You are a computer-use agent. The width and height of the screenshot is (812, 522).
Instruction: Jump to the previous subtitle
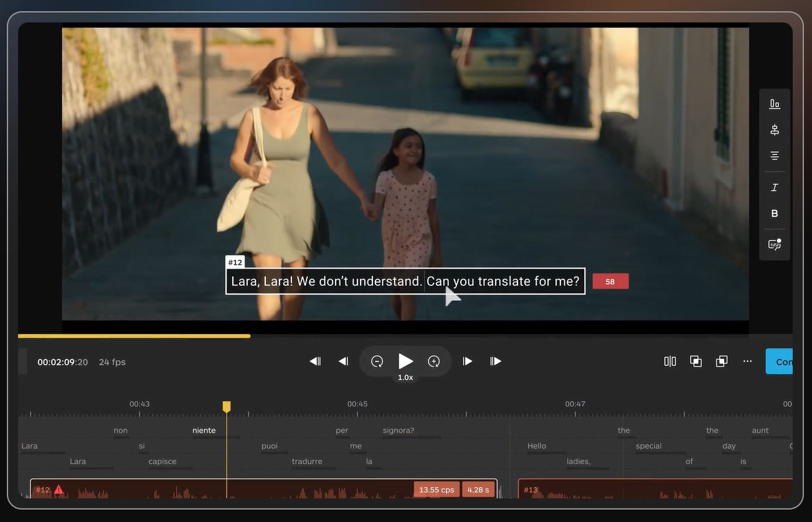point(315,361)
